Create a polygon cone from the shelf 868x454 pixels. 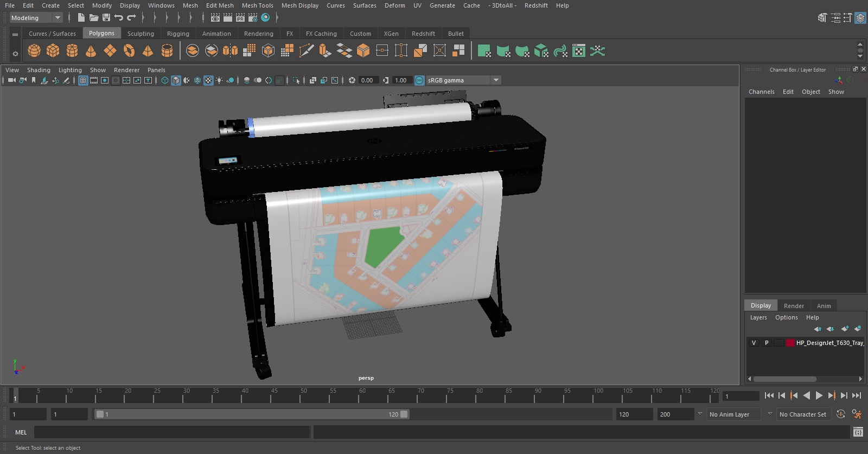[91, 51]
